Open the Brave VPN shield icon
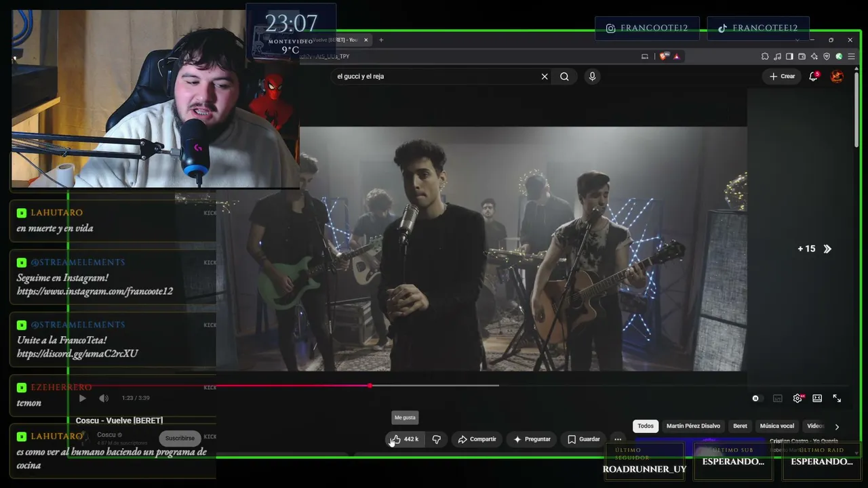 point(826,56)
